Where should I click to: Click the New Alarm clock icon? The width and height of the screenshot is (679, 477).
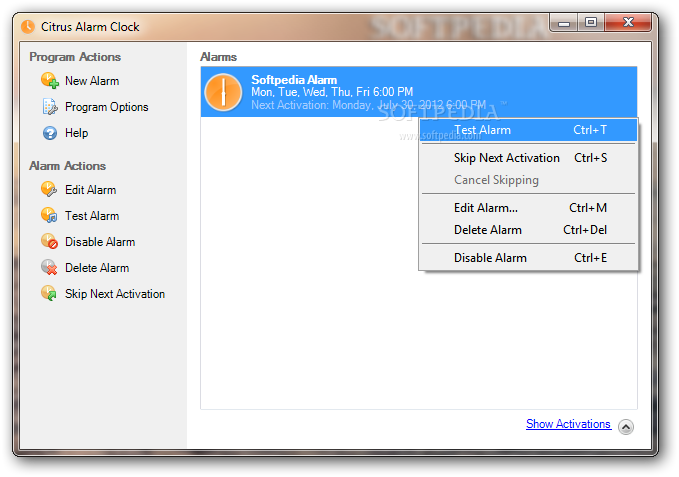(x=50, y=81)
